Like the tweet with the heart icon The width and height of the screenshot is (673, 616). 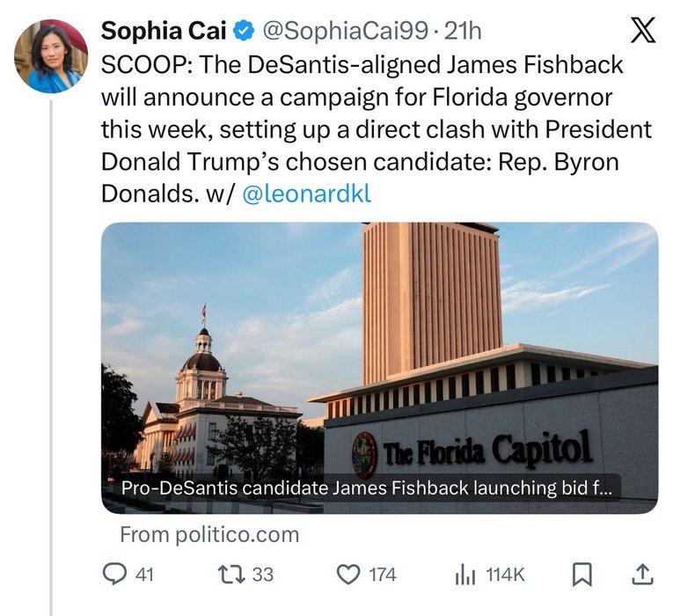[x=349, y=575]
